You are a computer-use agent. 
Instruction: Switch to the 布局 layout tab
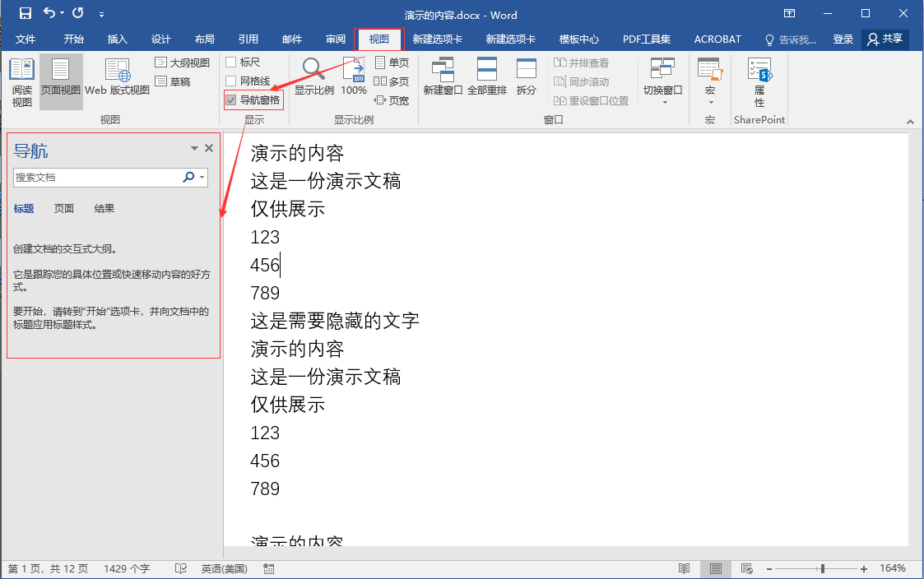[x=205, y=39]
